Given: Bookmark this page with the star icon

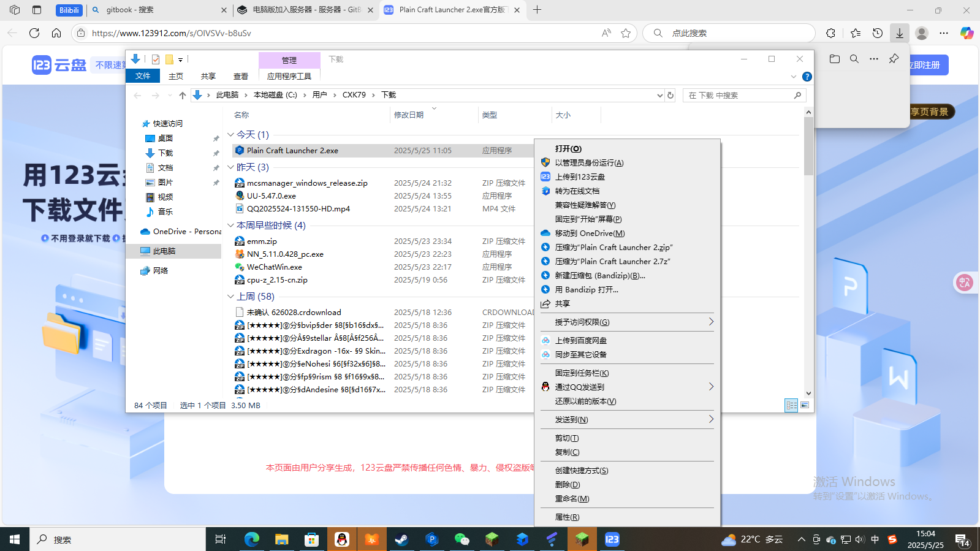Looking at the screenshot, I should click(x=626, y=33).
